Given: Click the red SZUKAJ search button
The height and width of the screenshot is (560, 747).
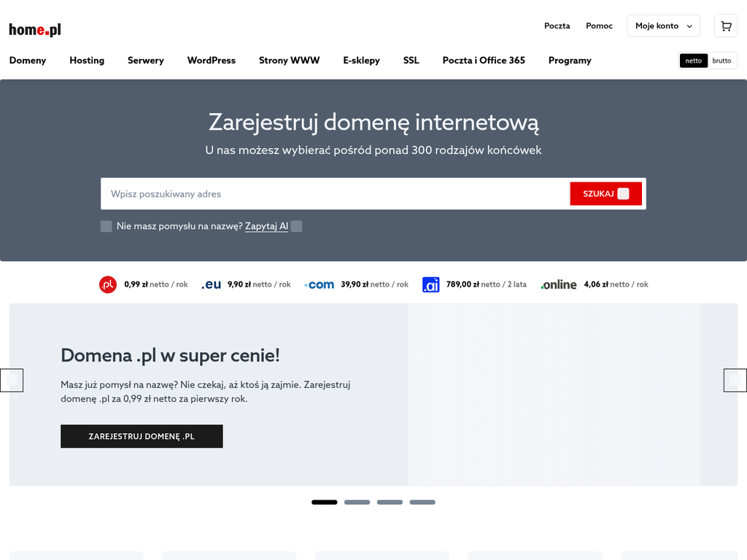Looking at the screenshot, I should click(x=605, y=194).
